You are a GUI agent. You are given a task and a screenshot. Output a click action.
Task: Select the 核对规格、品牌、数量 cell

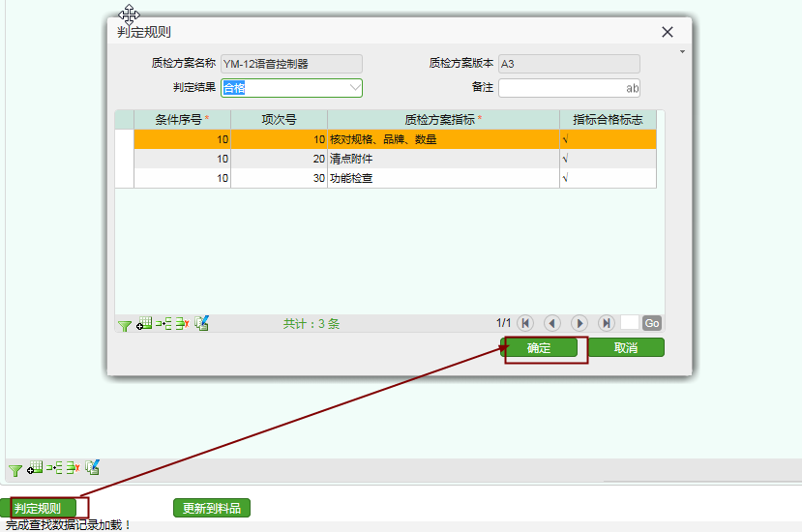click(443, 139)
